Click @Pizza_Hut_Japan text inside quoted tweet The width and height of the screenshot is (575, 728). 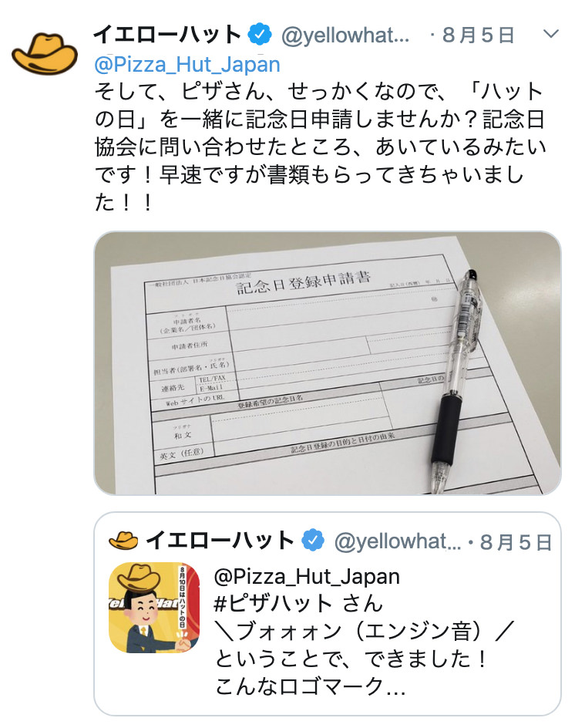pyautogui.click(x=307, y=577)
